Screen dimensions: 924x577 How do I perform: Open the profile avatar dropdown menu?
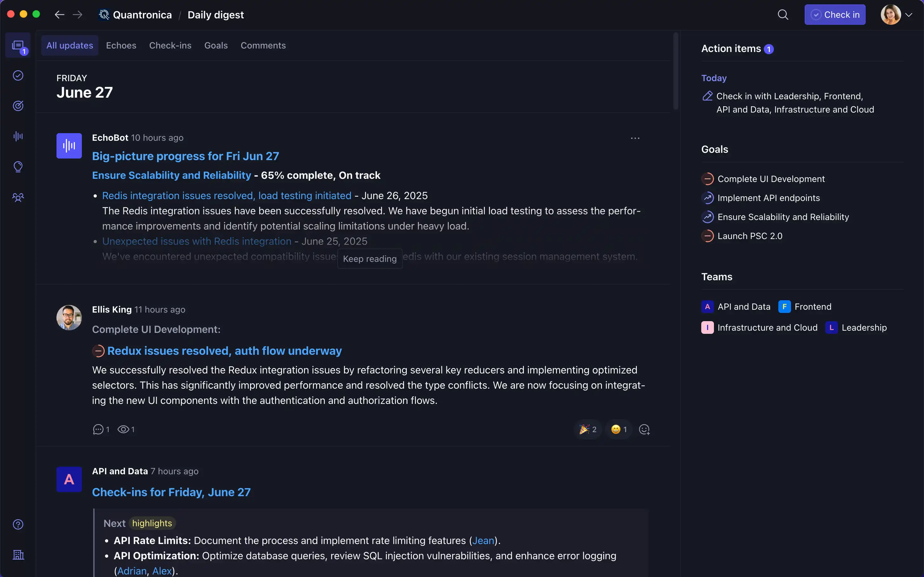[x=896, y=15]
